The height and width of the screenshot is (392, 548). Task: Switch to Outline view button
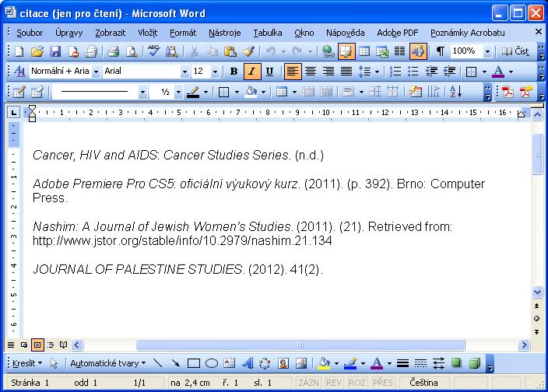click(x=51, y=345)
